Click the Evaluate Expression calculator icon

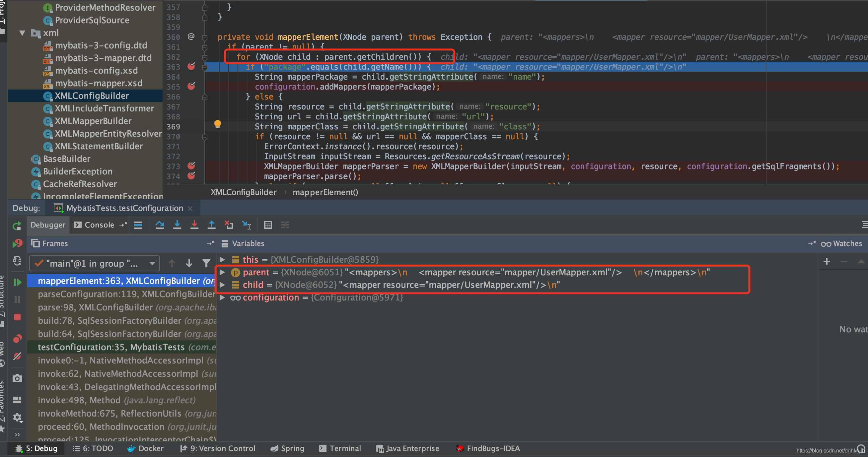(268, 225)
